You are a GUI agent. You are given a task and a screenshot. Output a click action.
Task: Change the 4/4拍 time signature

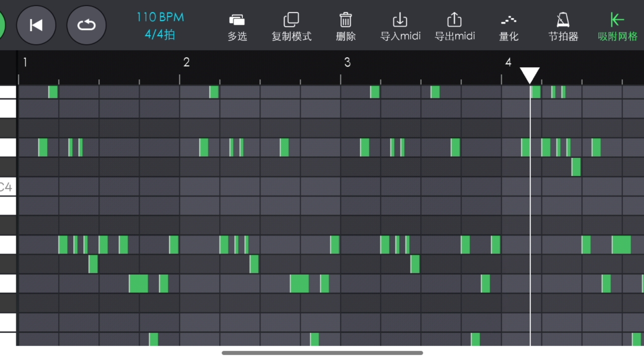tap(160, 34)
